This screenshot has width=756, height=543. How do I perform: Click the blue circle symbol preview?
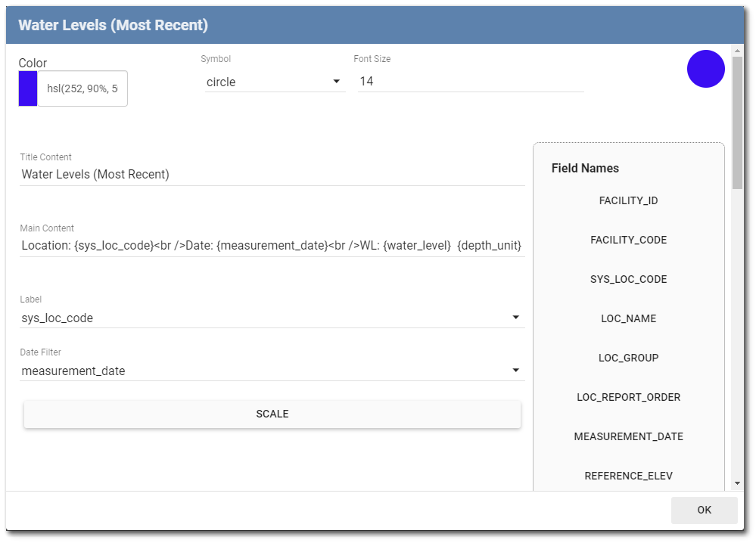coord(705,69)
